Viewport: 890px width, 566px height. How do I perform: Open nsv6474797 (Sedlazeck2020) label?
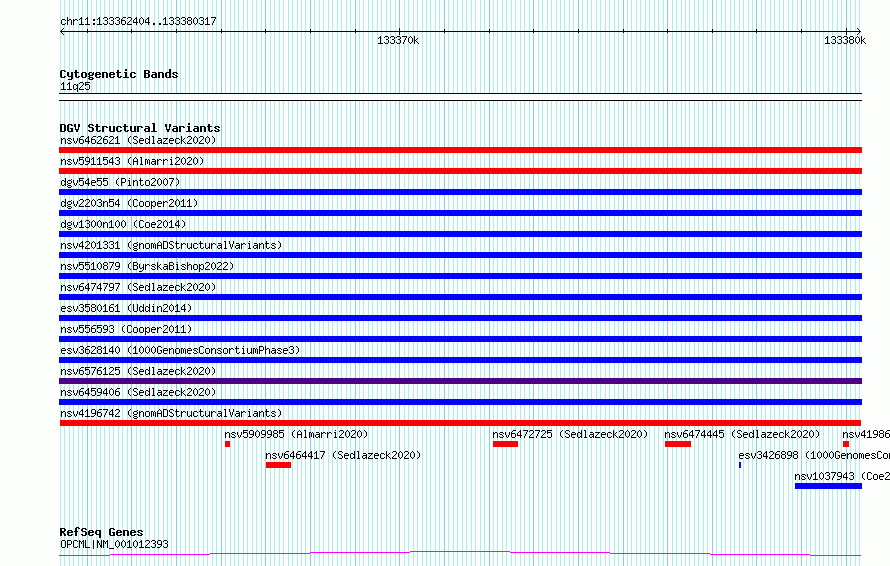click(138, 287)
